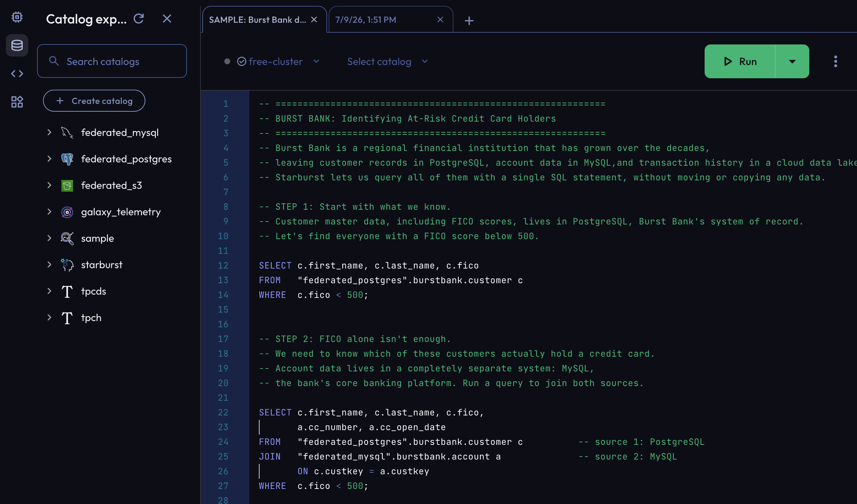Expand the federated_postgres catalog
Viewport: 857px width, 504px height.
(49, 159)
